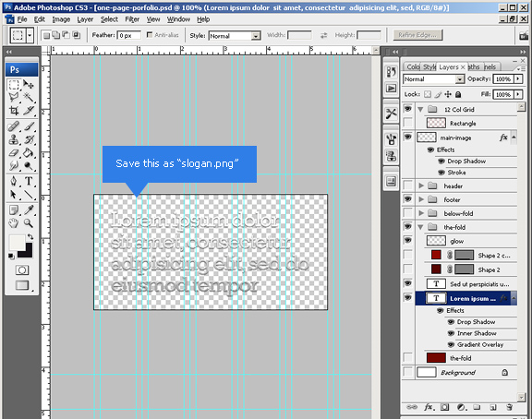Image resolution: width=532 pixels, height=419 pixels.
Task: Select the Clone Stamp tool
Action: (x=14, y=139)
